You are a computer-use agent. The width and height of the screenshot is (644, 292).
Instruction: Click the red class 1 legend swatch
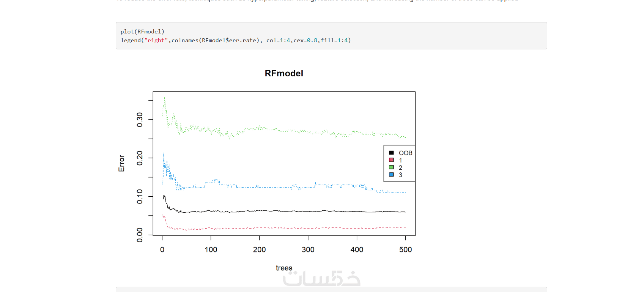(x=391, y=160)
